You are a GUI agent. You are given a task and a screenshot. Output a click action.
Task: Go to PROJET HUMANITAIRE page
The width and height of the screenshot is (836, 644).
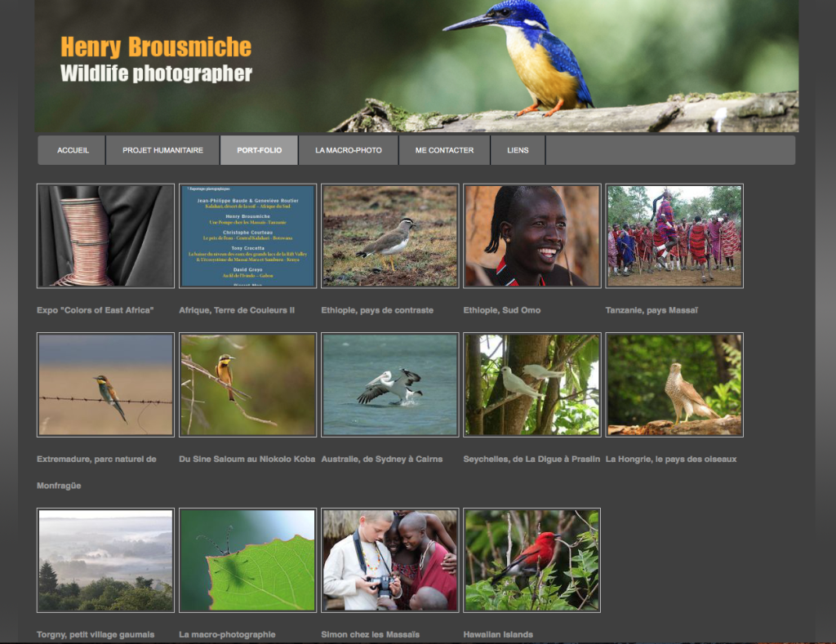tap(162, 150)
